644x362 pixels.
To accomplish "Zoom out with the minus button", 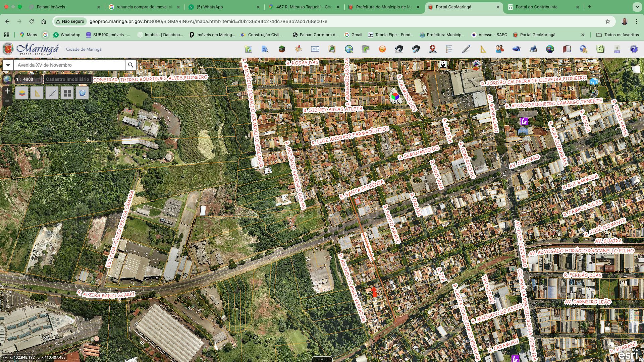I will click(7, 101).
